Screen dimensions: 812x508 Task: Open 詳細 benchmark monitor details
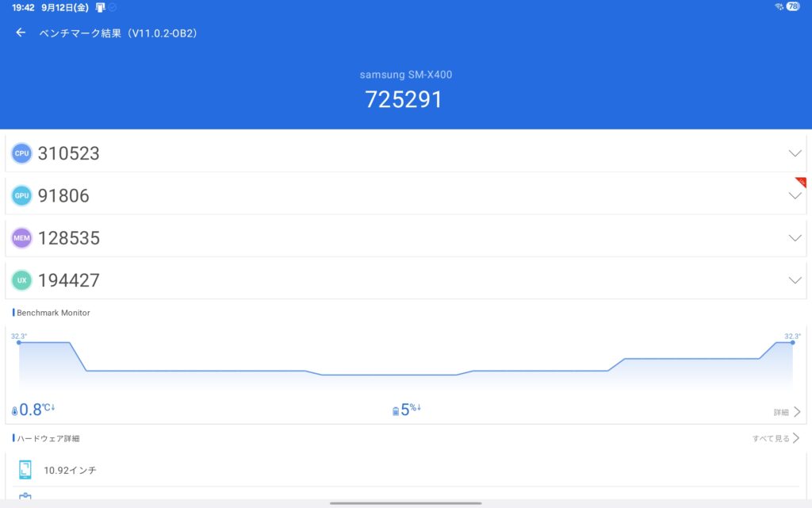click(787, 412)
